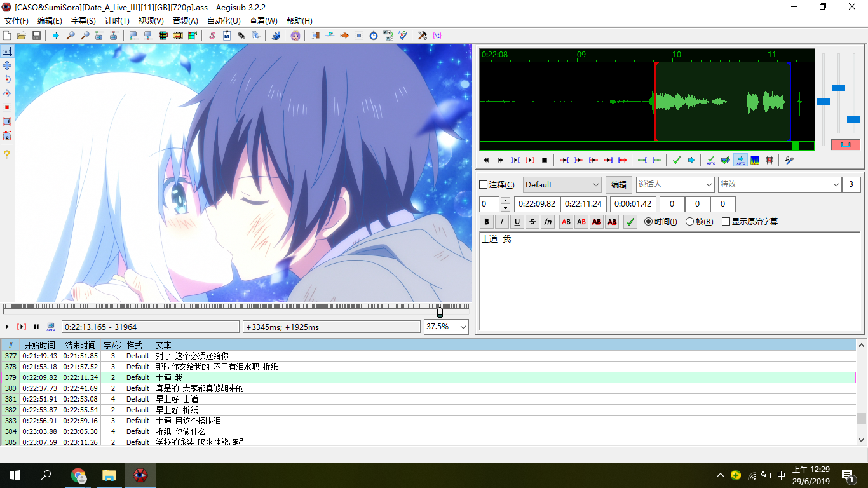Apply underline with the U button
Screen dimensions: 868x488
[x=517, y=222]
